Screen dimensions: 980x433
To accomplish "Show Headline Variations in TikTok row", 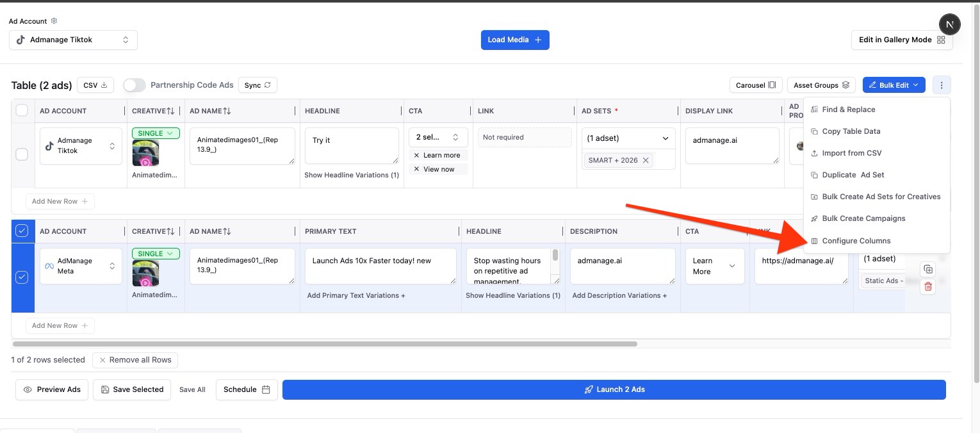I will pyautogui.click(x=352, y=175).
